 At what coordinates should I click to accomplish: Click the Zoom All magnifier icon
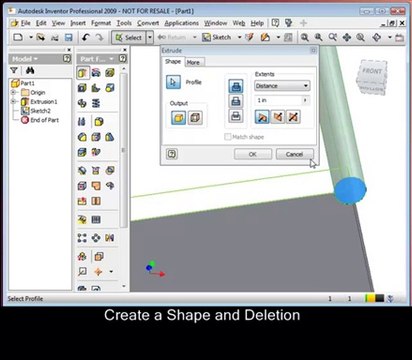coord(305,37)
